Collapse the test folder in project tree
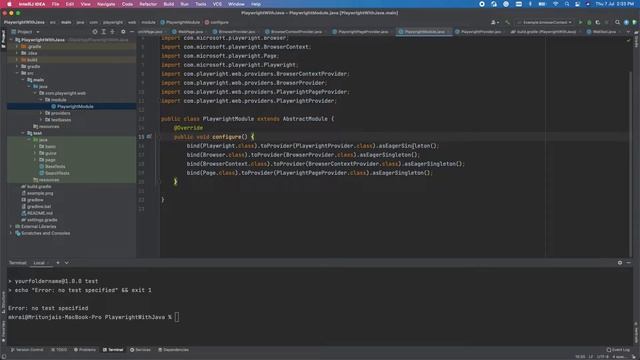The width and height of the screenshot is (640, 360). [23, 133]
